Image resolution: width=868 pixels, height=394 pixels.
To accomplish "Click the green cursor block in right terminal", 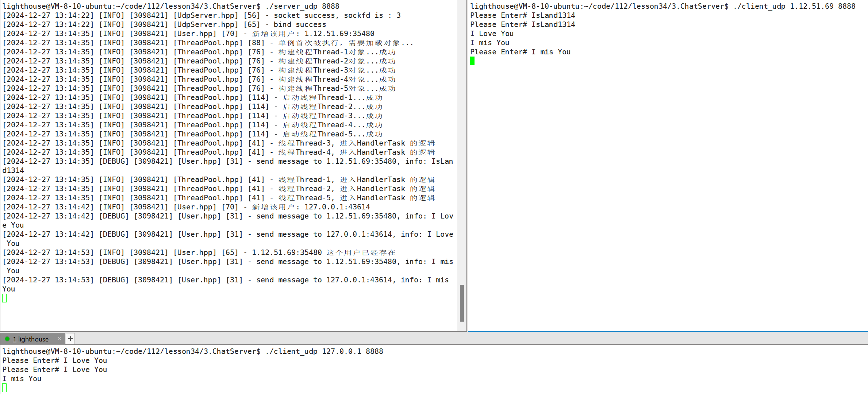I will (472, 61).
